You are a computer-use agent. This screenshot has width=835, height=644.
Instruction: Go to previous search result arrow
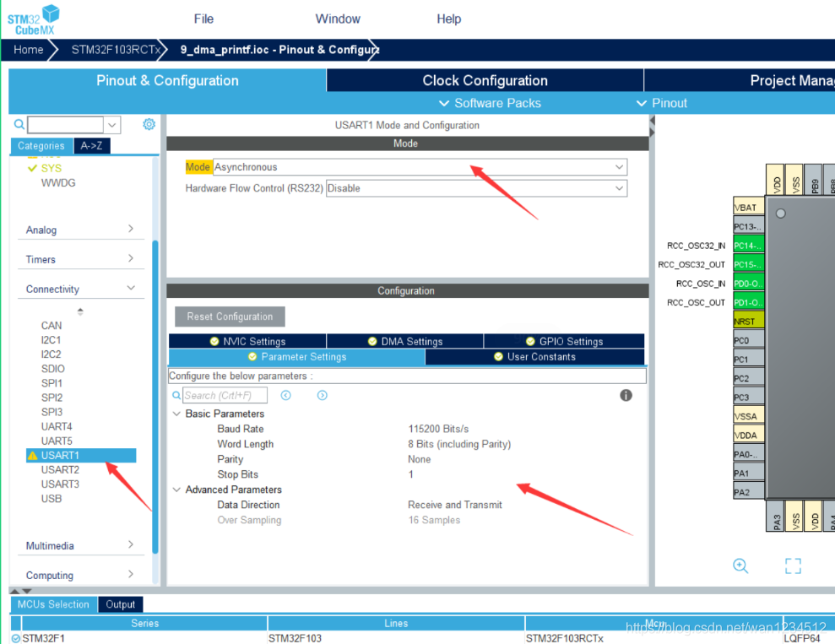[286, 395]
